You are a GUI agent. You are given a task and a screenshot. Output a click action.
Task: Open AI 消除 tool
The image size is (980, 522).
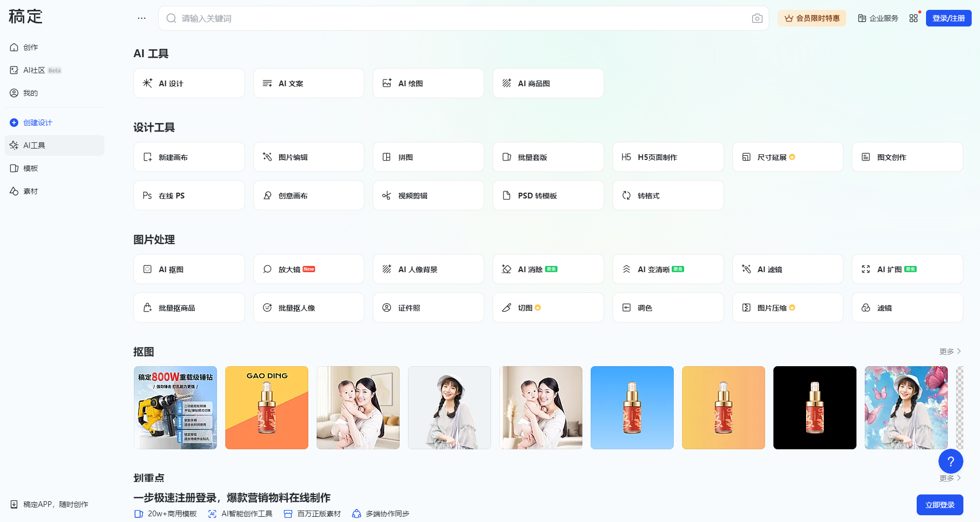click(548, 269)
